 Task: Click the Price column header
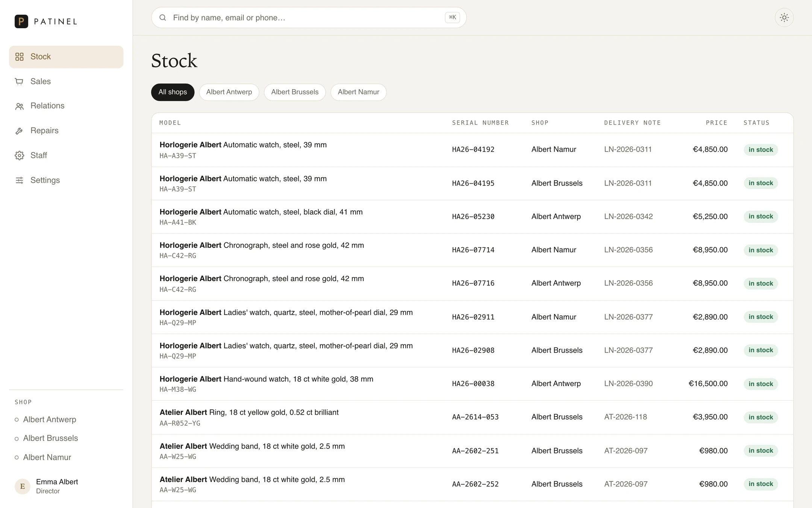coord(717,123)
